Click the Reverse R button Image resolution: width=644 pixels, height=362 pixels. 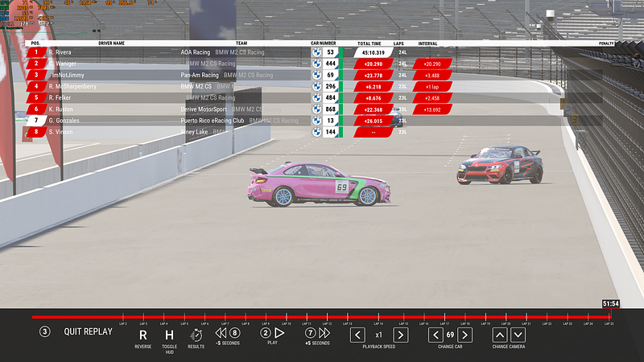143,335
